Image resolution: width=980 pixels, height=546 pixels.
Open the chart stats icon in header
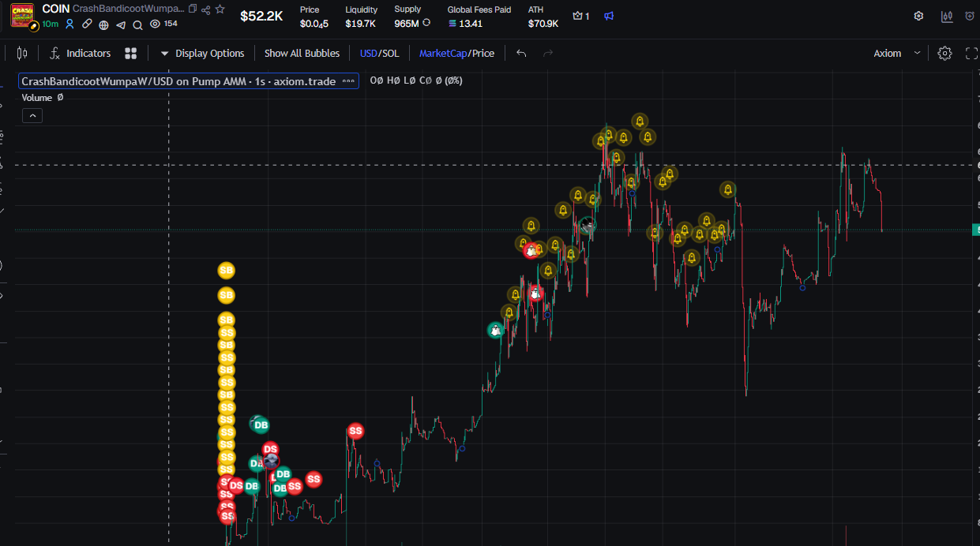tap(947, 16)
